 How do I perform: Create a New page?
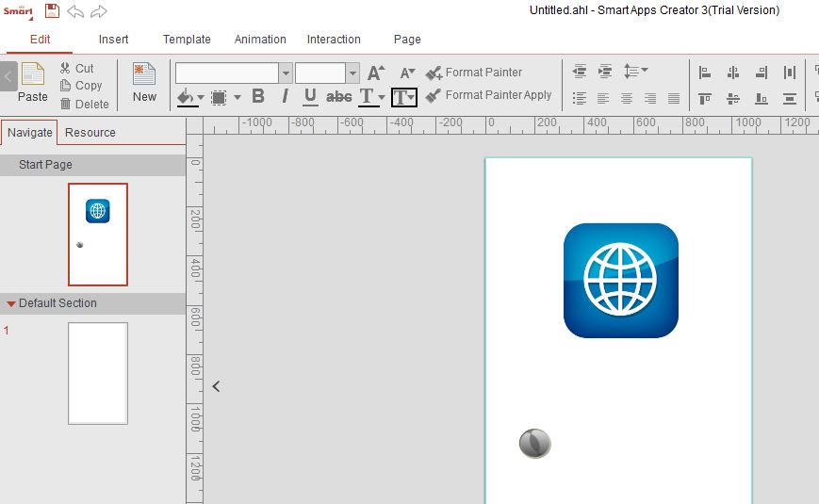click(x=144, y=81)
